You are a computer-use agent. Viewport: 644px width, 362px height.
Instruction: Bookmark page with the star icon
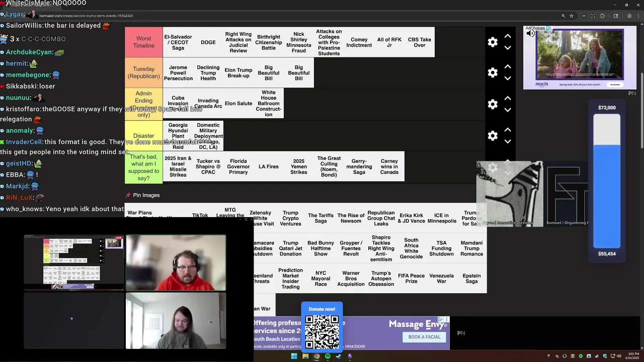(x=572, y=16)
